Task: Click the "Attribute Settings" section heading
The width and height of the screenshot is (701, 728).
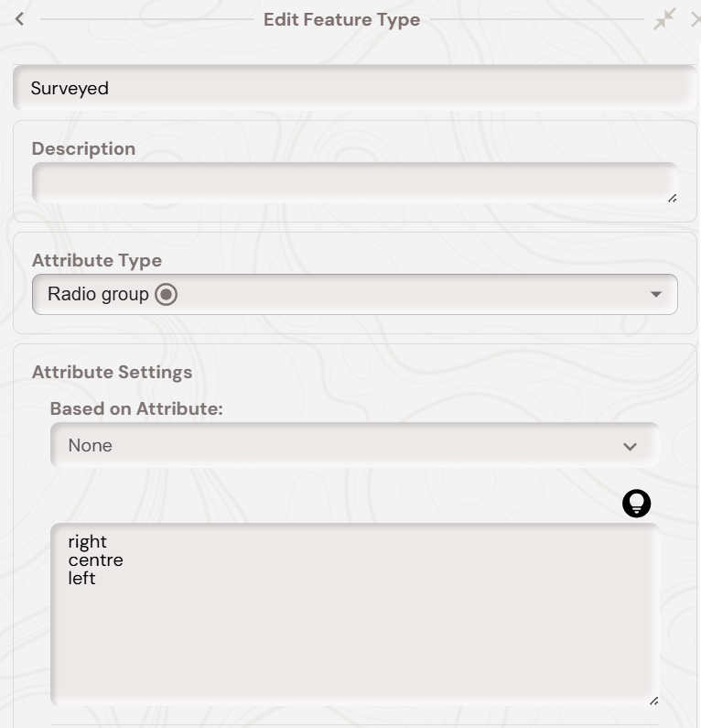Action: pyautogui.click(x=112, y=372)
